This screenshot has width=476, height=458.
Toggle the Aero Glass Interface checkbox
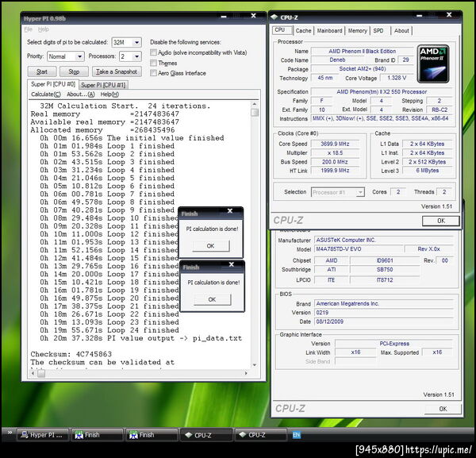point(154,73)
